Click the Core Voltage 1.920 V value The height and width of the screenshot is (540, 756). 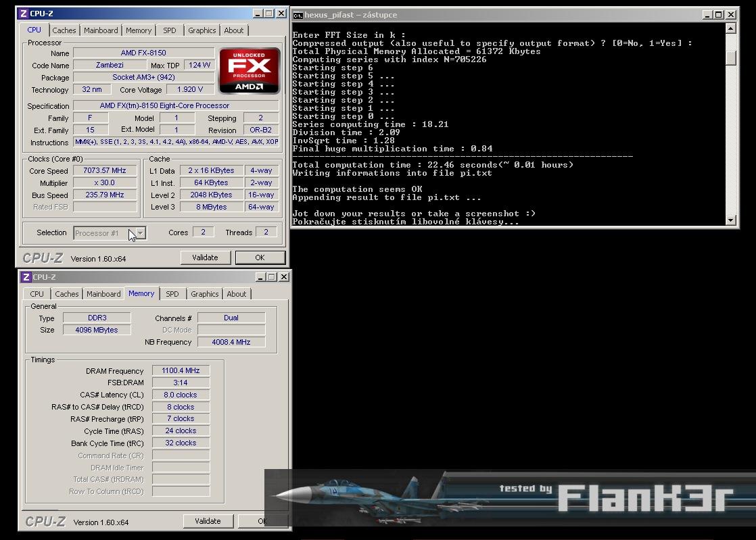tap(190, 90)
